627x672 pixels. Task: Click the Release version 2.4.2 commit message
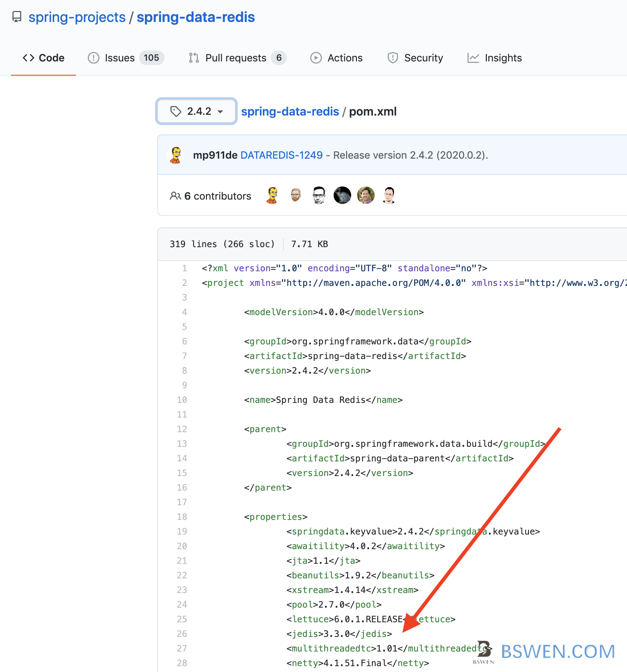point(411,155)
